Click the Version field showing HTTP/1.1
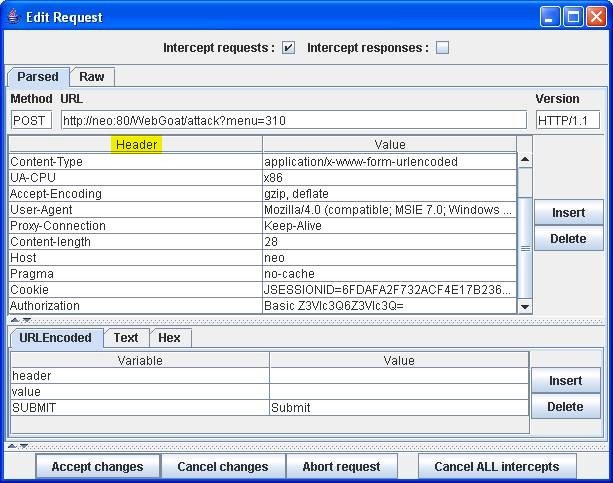 (x=568, y=120)
